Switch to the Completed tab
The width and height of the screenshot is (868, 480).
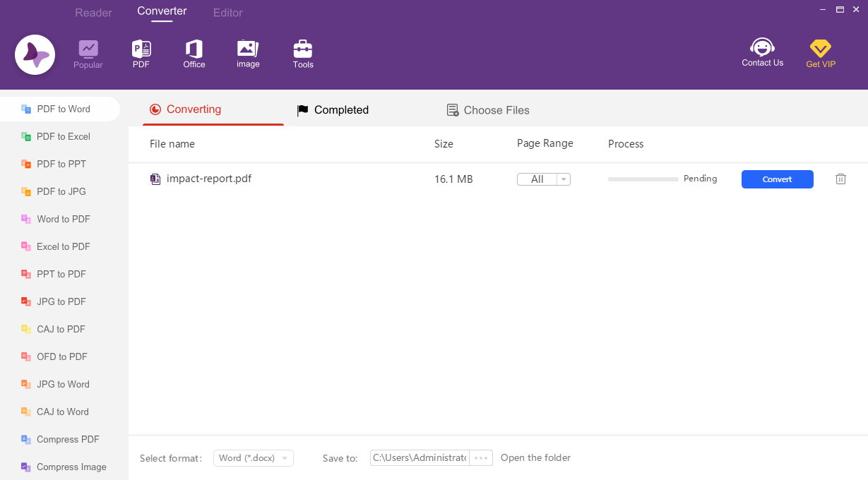point(332,110)
